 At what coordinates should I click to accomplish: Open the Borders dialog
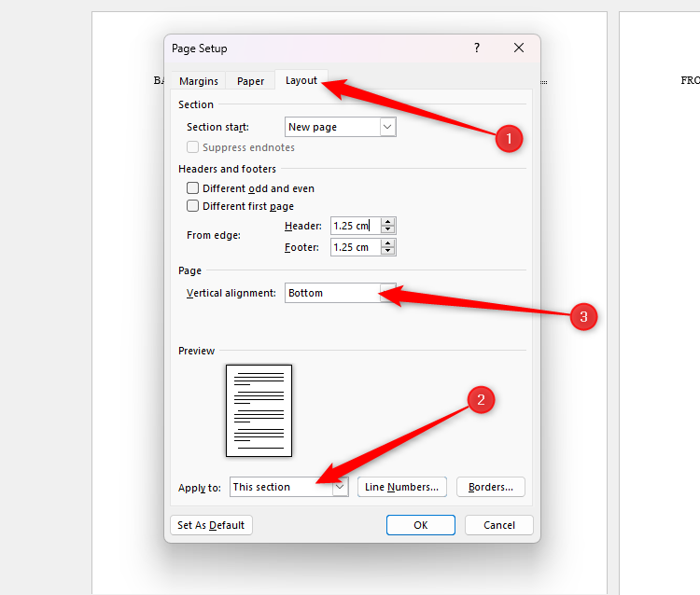click(x=491, y=487)
